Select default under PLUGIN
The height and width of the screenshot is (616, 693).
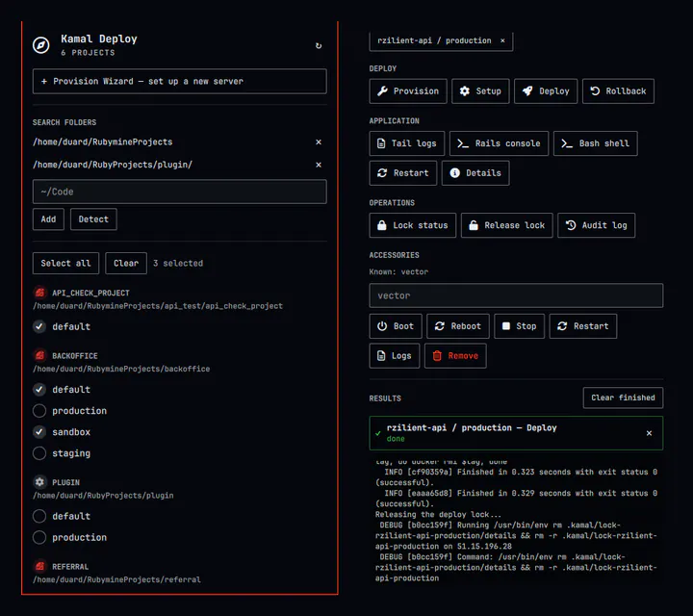coord(39,516)
